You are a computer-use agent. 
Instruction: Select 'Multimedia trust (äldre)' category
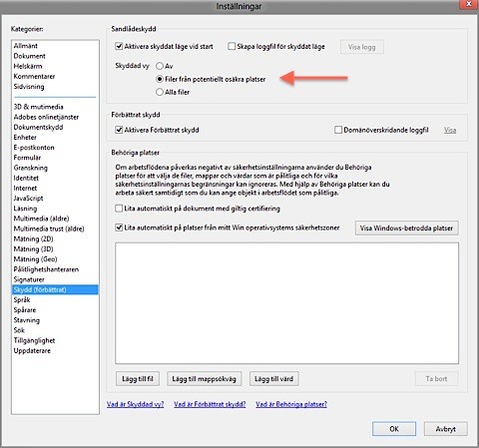(55, 228)
